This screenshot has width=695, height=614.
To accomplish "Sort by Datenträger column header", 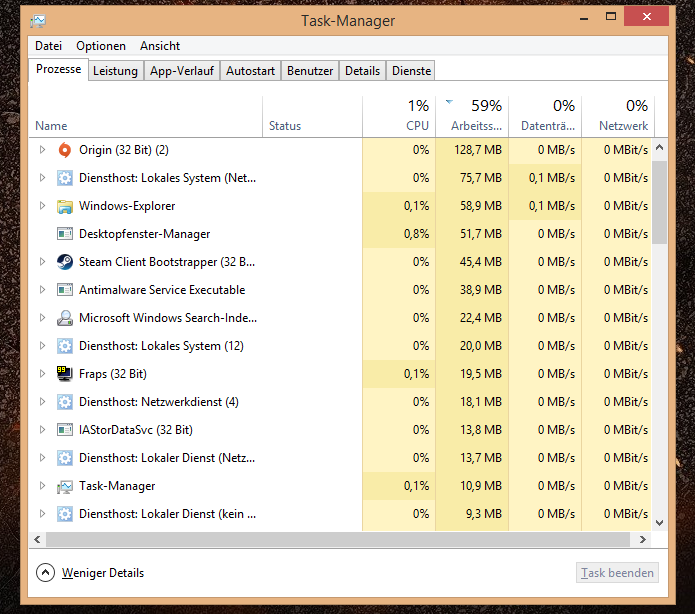I will point(545,117).
